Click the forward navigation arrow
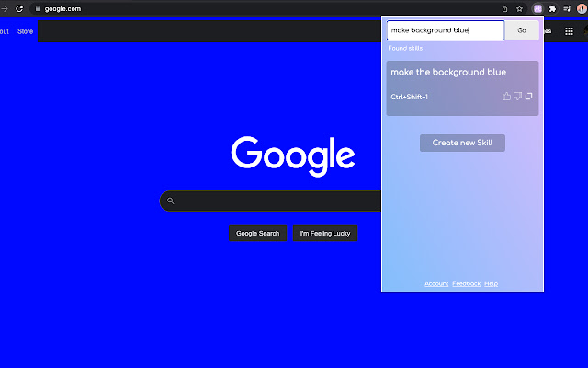Viewport: 588px width, 368px height. pyautogui.click(x=4, y=8)
